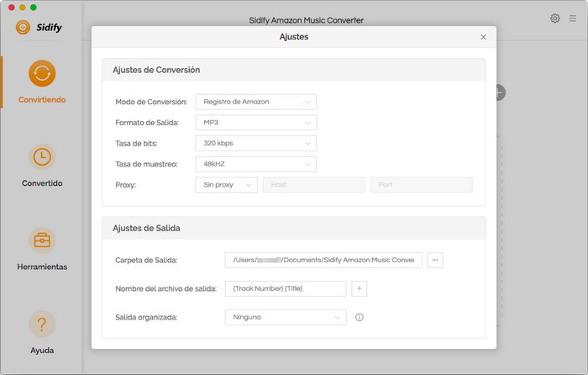This screenshot has height=375, width=588.
Task: Click the Formato de Salida label
Action: coord(147,123)
